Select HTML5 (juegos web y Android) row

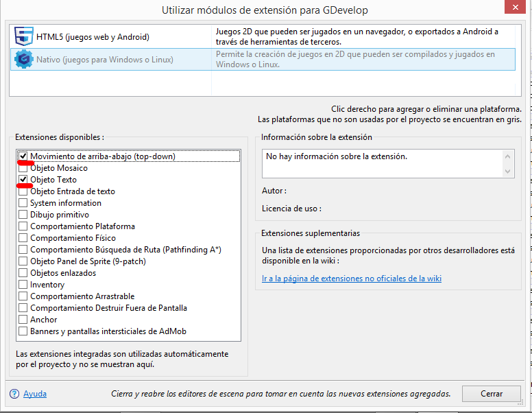click(x=263, y=36)
